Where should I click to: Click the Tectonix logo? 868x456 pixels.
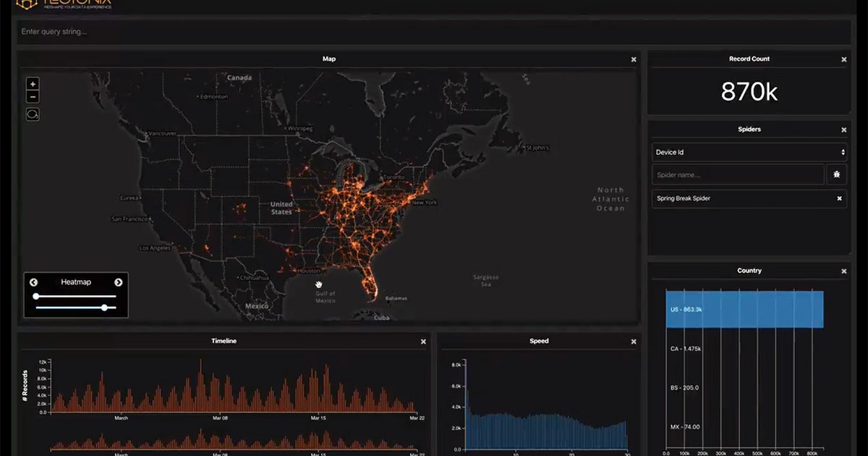[x=64, y=4]
